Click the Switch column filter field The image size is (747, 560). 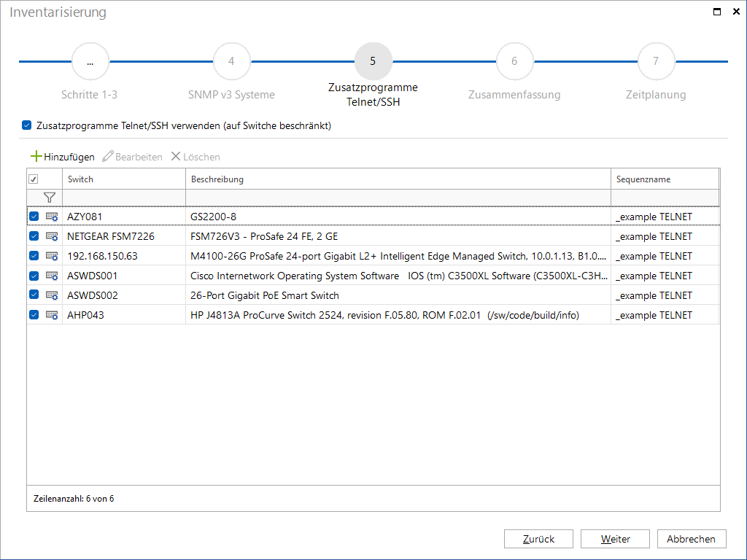tap(124, 198)
